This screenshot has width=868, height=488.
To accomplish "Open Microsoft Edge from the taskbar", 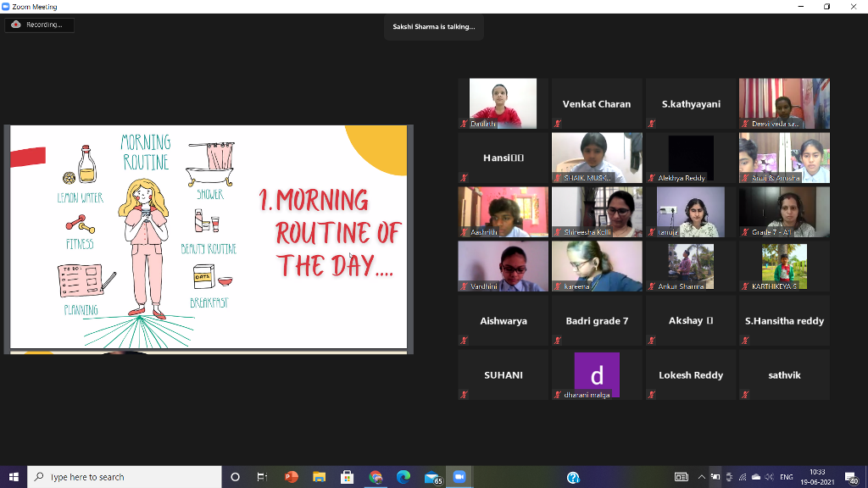I will point(403,477).
